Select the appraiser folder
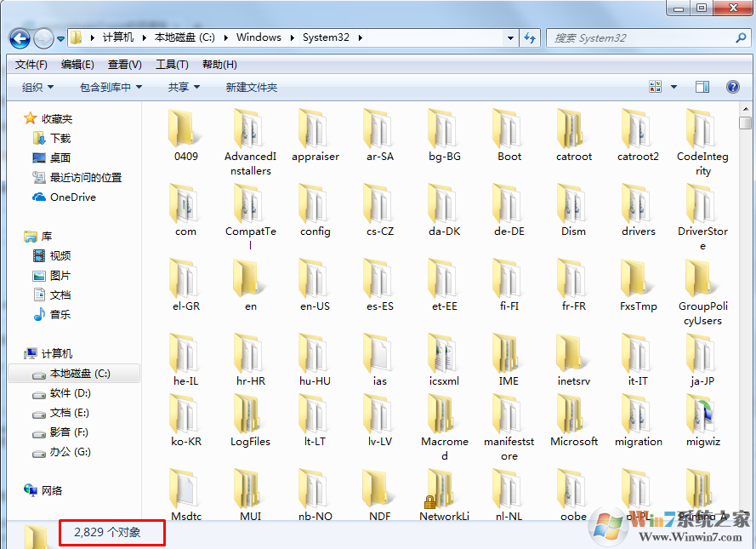This screenshot has width=756, height=549. [315, 135]
